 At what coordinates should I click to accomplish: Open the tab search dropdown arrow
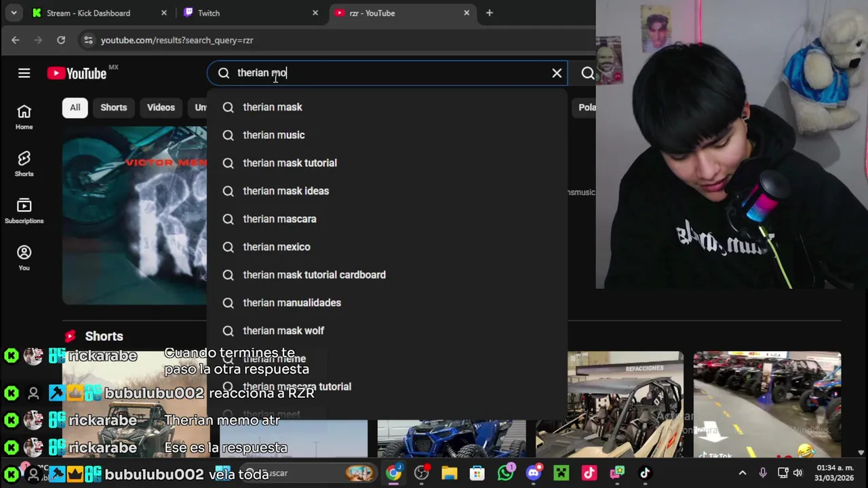tap(14, 13)
